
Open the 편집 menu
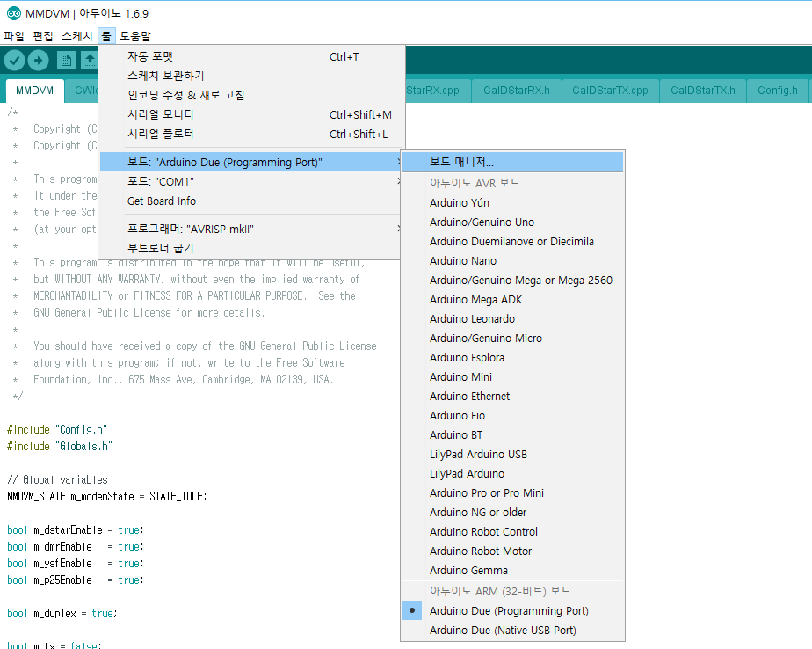[43, 36]
